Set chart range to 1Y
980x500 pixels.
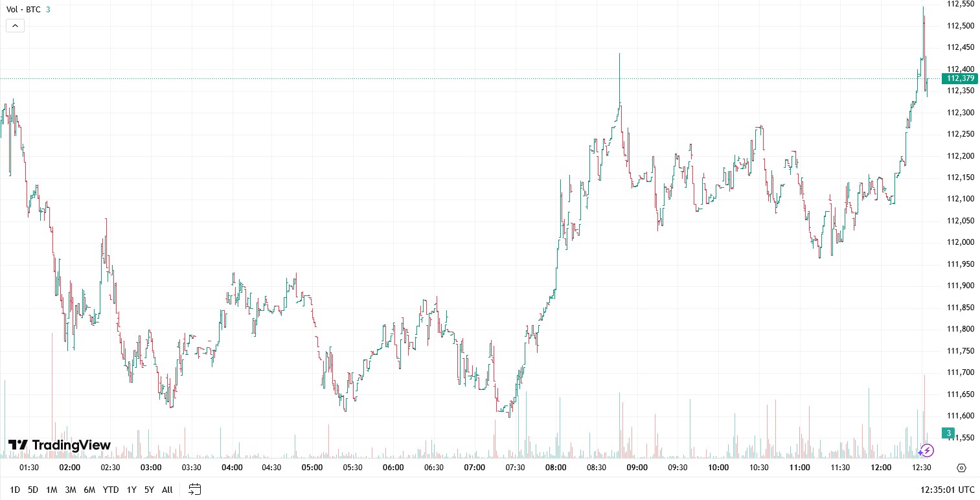(x=131, y=490)
